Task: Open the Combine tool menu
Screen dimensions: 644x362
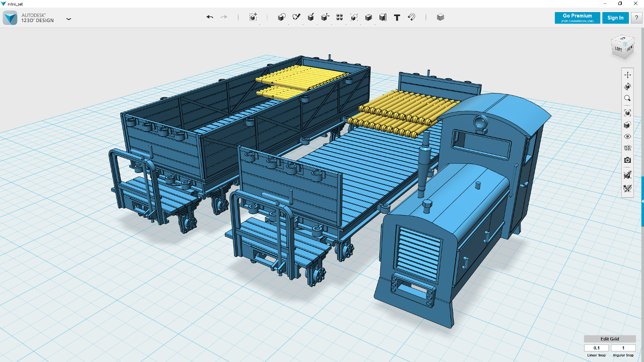Action: point(368,17)
